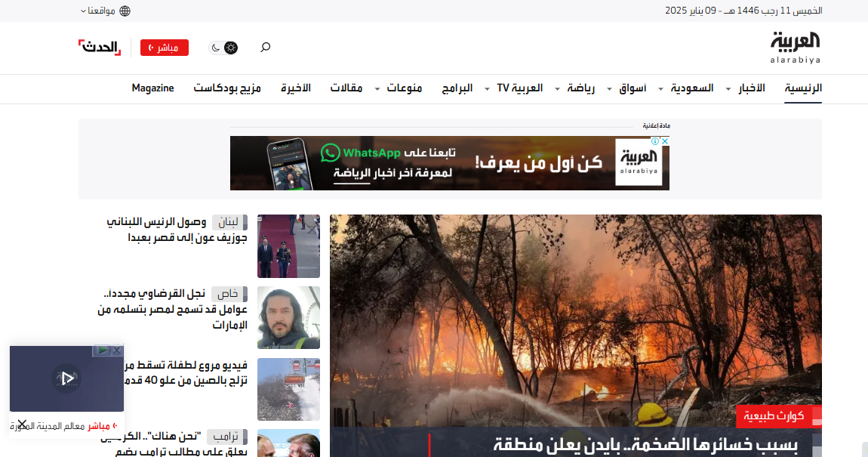Click the العربية alarabiya logo
The image size is (868, 457).
tap(795, 48)
